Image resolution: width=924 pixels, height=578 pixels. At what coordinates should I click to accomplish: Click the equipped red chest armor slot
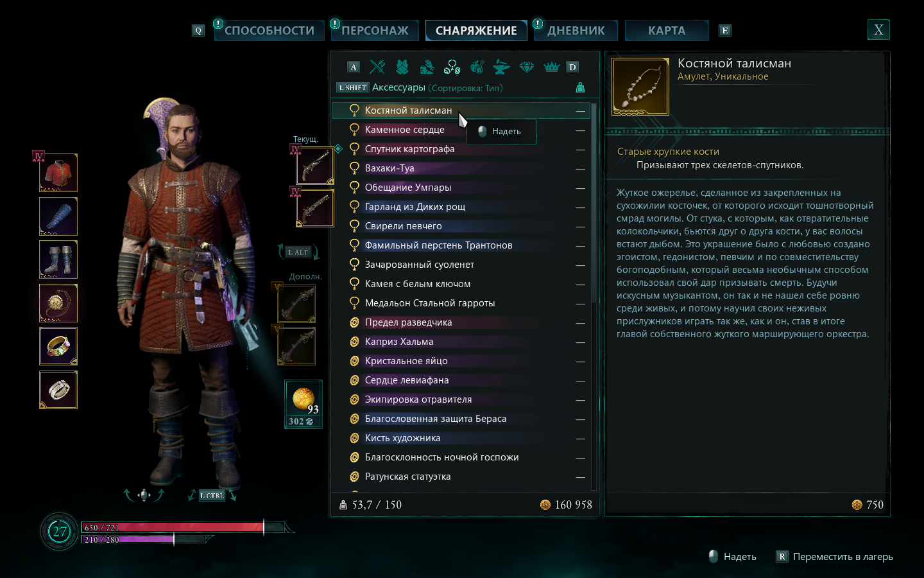click(x=58, y=173)
